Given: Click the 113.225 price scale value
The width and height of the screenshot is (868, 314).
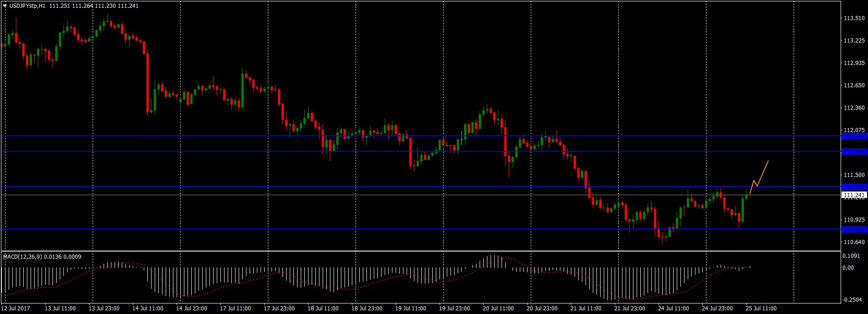Looking at the screenshot, I should 854,41.
